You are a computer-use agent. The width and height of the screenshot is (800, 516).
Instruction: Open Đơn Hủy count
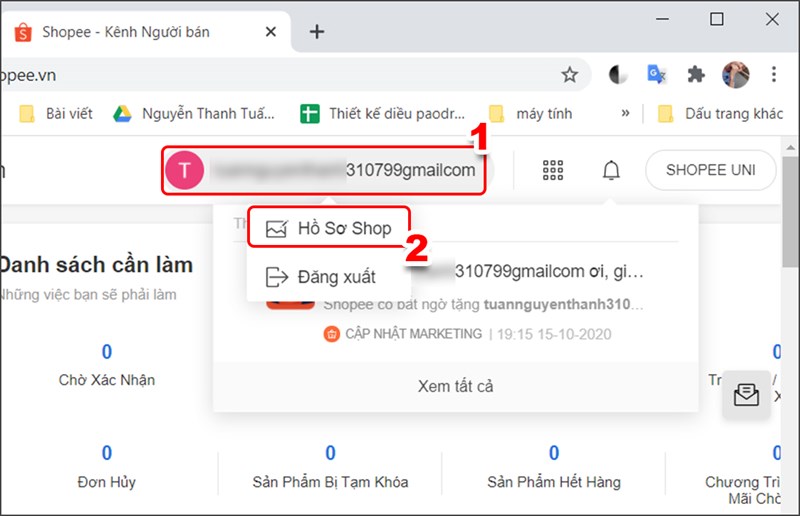click(107, 466)
